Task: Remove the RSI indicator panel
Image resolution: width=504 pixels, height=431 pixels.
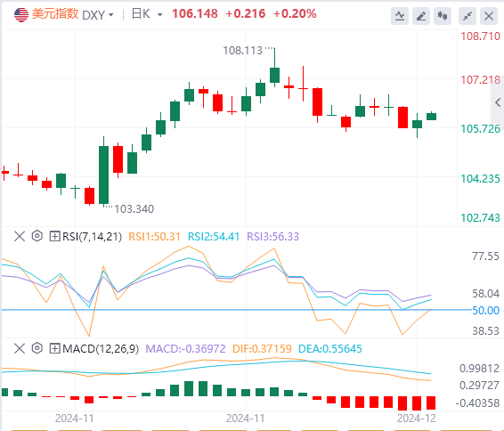Action: [20, 236]
